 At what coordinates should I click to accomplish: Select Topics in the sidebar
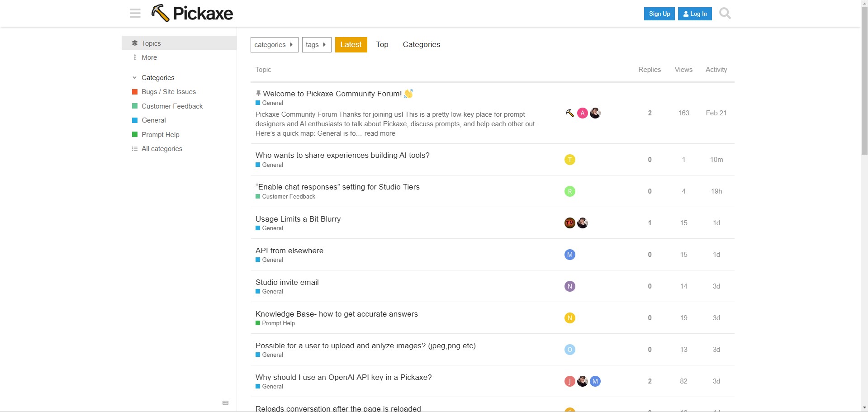click(x=179, y=43)
